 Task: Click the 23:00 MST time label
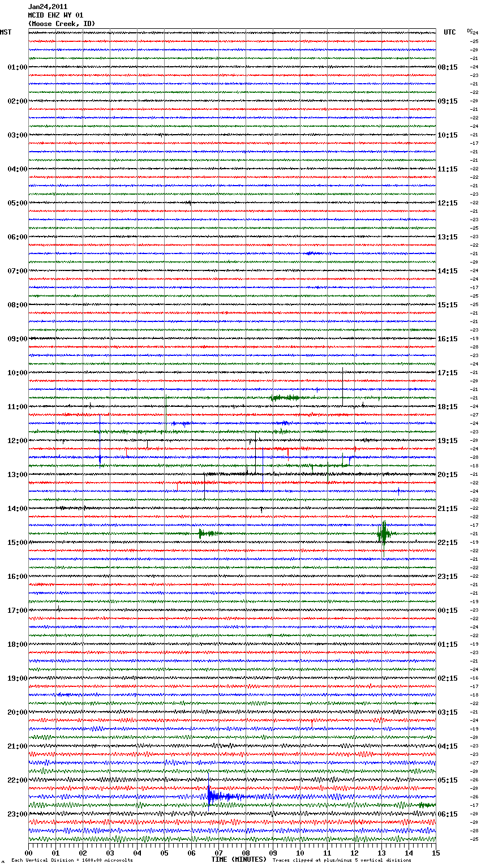click(x=17, y=814)
